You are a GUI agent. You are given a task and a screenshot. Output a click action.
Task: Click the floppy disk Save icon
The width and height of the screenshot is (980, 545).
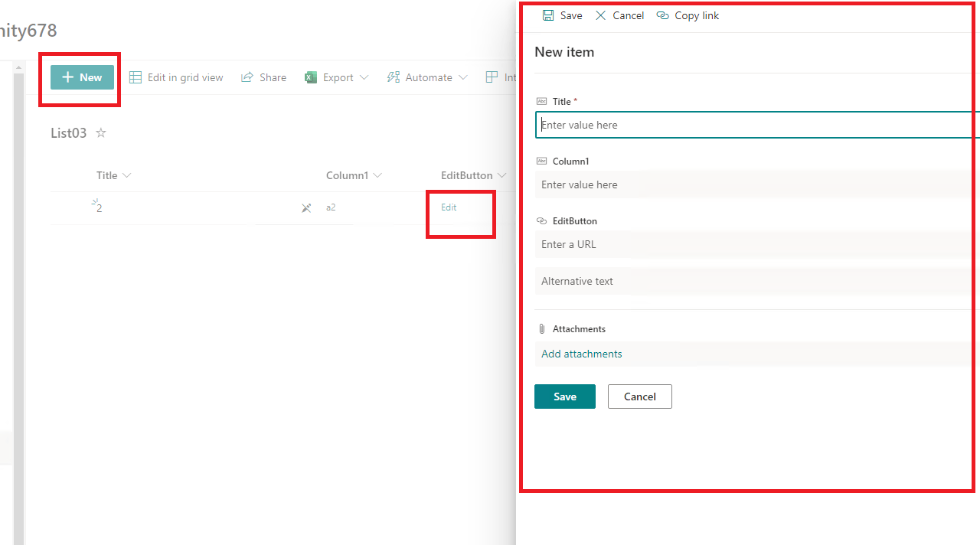[548, 15]
